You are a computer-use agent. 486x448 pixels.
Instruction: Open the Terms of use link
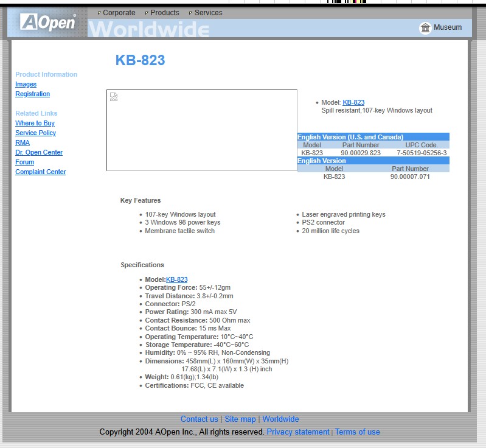[357, 432]
